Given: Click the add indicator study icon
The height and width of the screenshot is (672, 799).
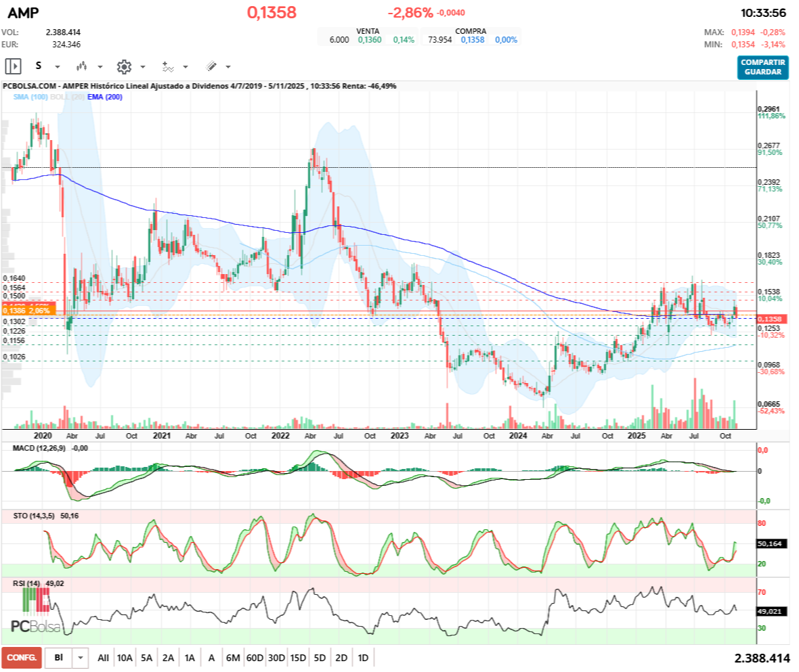Looking at the screenshot, I should pos(167,66).
